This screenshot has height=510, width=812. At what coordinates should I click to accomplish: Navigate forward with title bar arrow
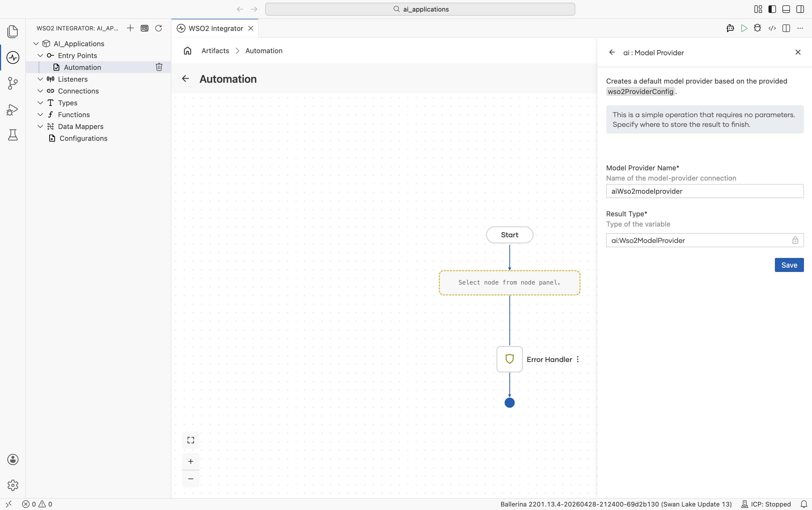254,9
